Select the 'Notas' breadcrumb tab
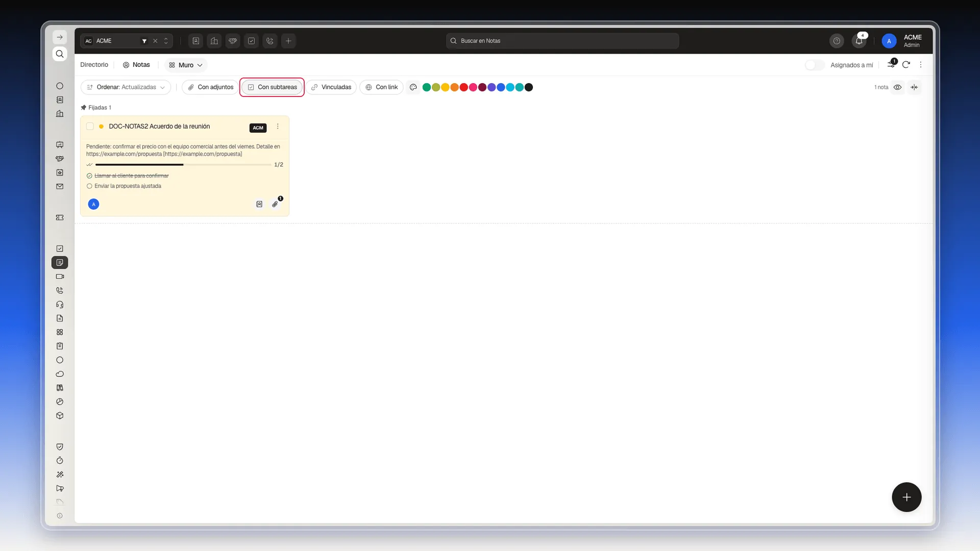The image size is (980, 551). [136, 65]
